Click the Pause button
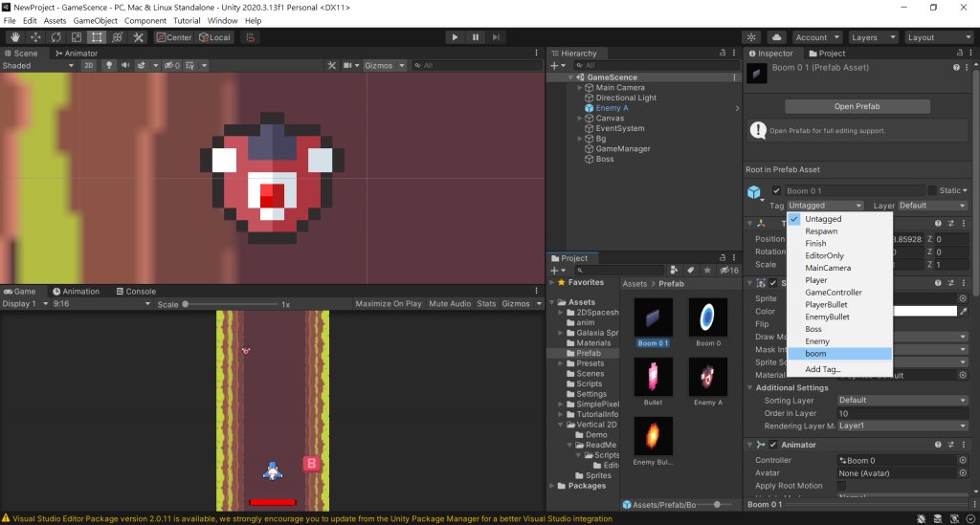Viewport: 980px width, 525px height. tap(476, 37)
